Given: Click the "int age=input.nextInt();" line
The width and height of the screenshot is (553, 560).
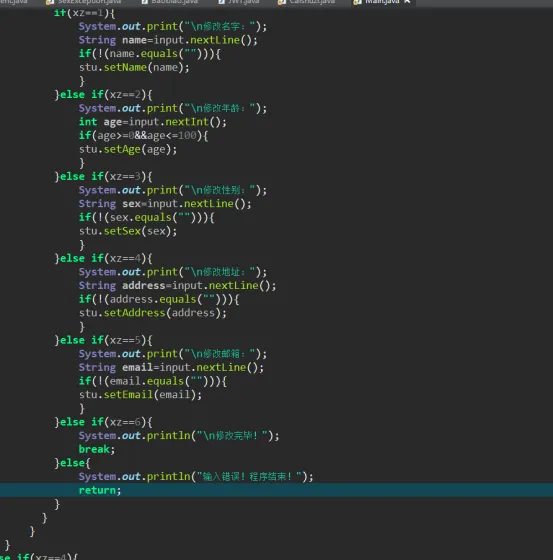Looking at the screenshot, I should tap(153, 122).
